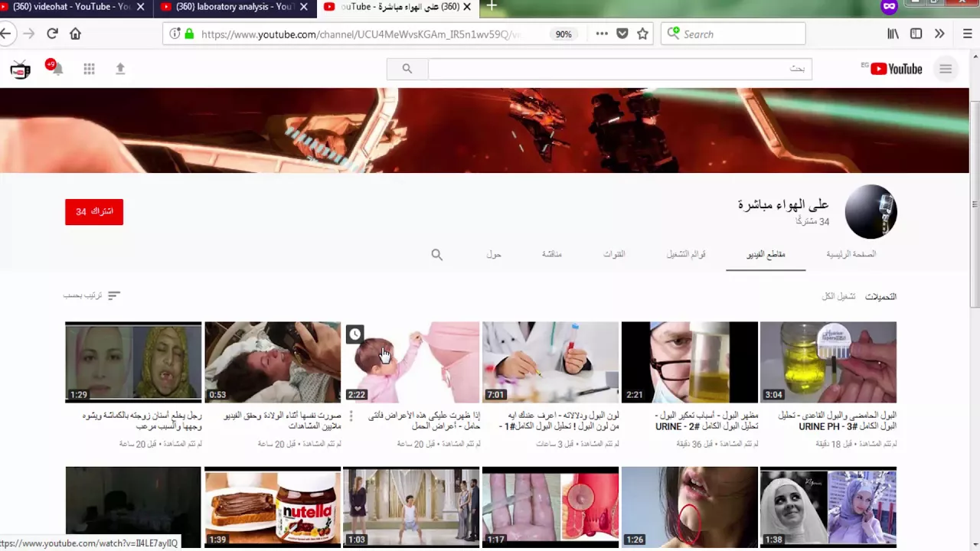Open YouTube notifications bell
This screenshot has width=980, height=551.
tap(56, 68)
